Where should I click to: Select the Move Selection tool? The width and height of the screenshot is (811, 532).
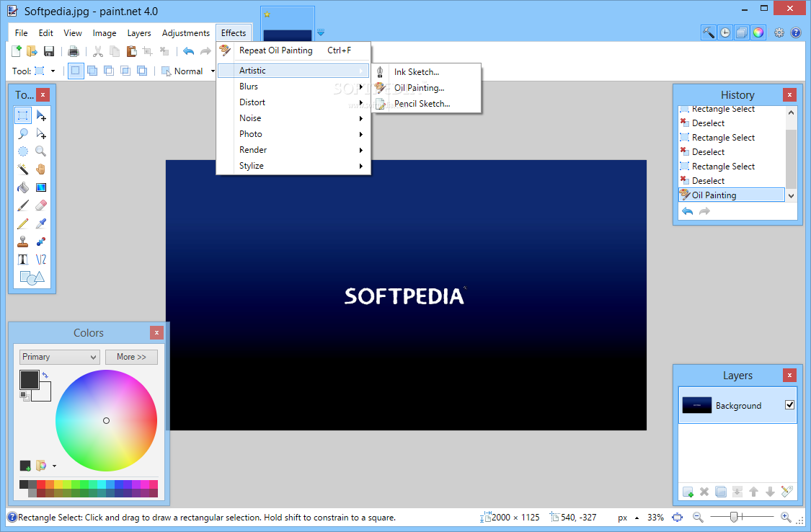41,133
